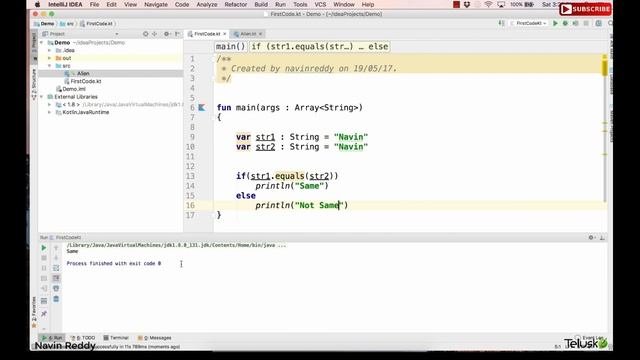Open the Analyze menu
The height and width of the screenshot is (360, 640).
[x=207, y=4]
